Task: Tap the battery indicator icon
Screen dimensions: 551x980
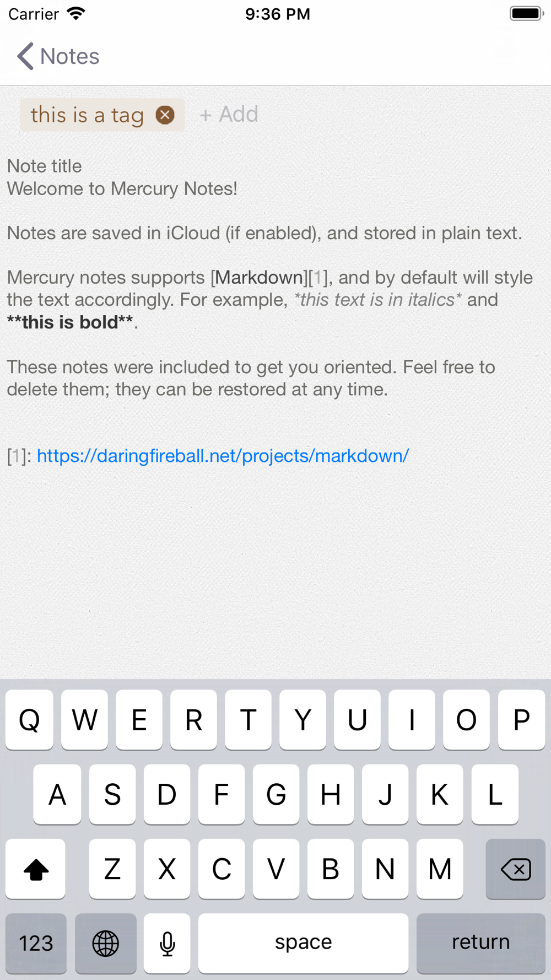Action: click(527, 13)
